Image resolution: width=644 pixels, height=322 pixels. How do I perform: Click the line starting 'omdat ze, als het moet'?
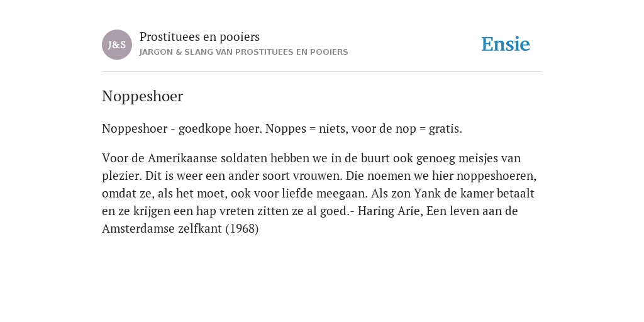(318, 194)
